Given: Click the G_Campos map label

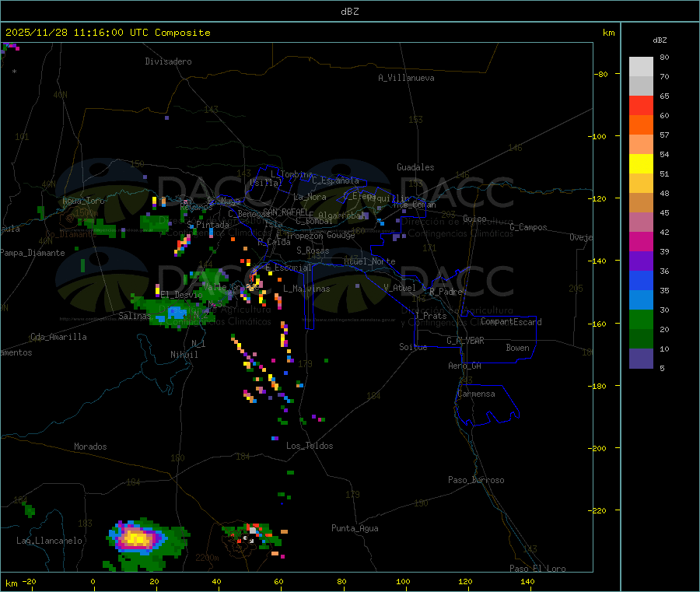Looking at the screenshot, I should 528,227.
